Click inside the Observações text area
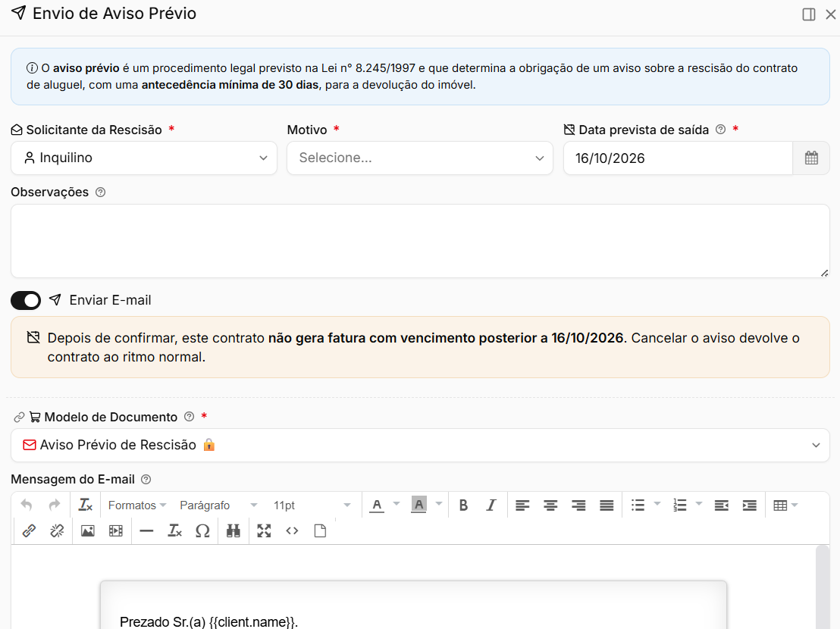 [x=420, y=241]
